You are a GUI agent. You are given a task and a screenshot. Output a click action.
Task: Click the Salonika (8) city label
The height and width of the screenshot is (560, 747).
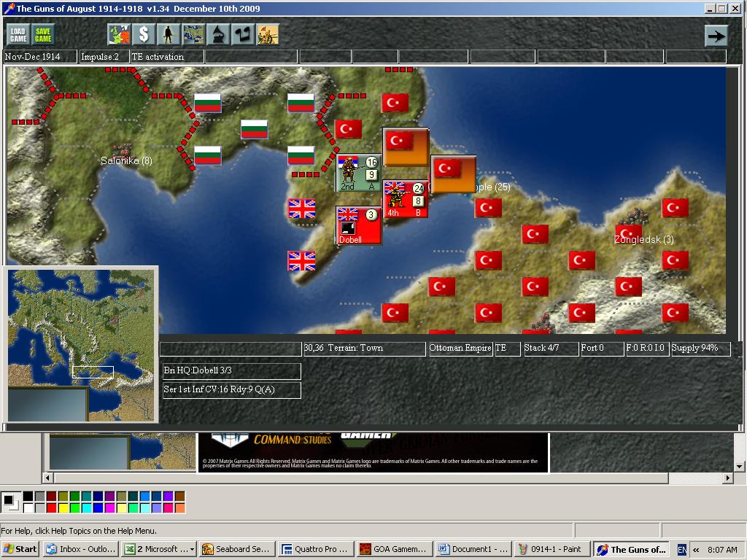click(126, 161)
